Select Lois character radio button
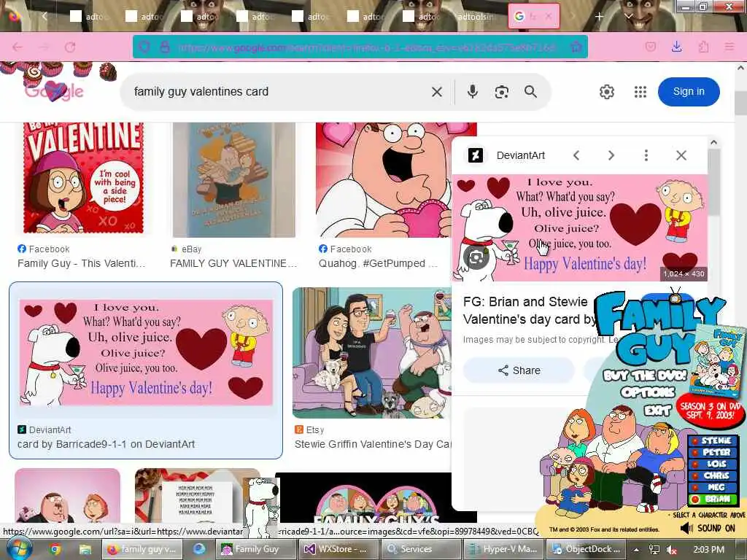Screen dimensions: 747x560 pos(696,464)
